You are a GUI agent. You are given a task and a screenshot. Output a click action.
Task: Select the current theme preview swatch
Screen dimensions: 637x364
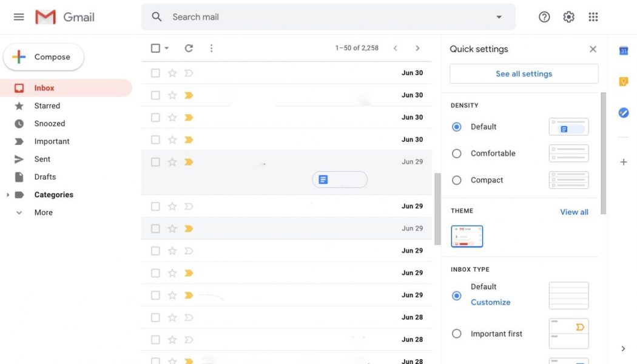pyautogui.click(x=466, y=236)
